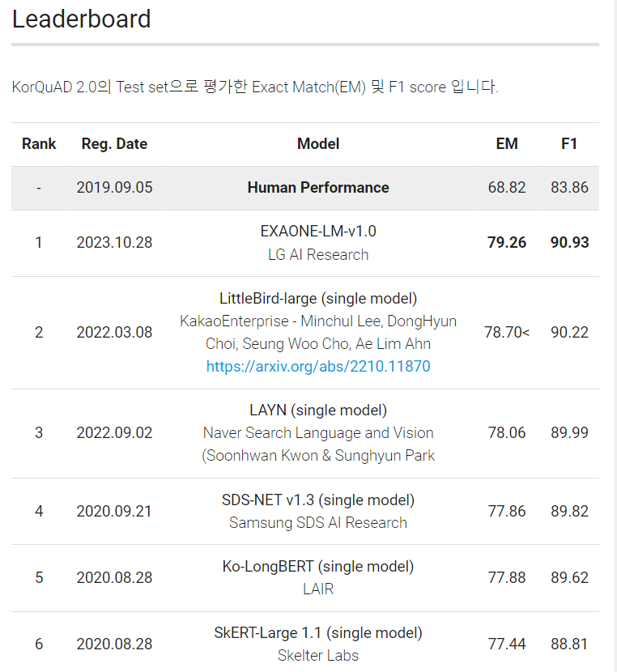Select LAYN (single model) name
Image resolution: width=617 pixels, height=672 pixels.
[x=318, y=410]
